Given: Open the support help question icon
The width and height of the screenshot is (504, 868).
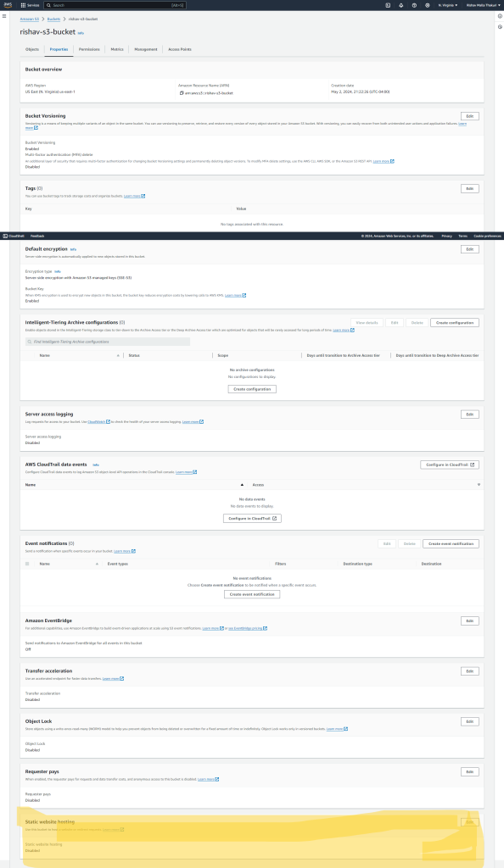Looking at the screenshot, I should (x=414, y=5).
